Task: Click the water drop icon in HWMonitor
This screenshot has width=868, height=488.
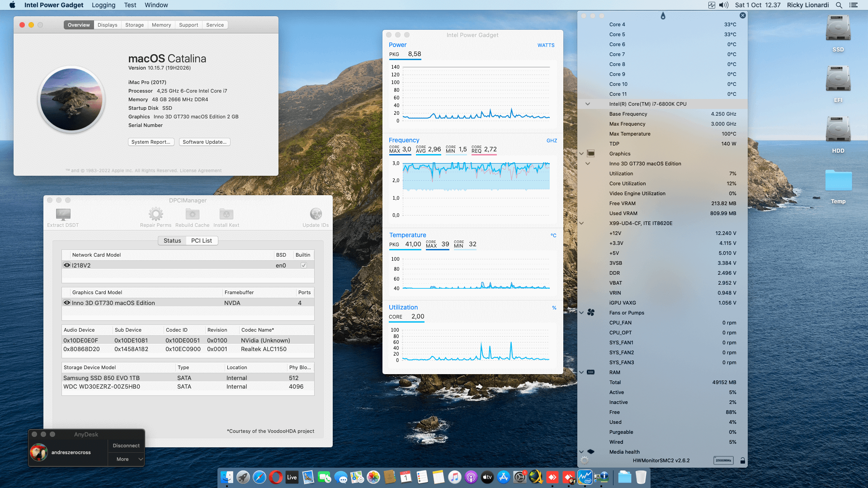Action: click(x=663, y=16)
